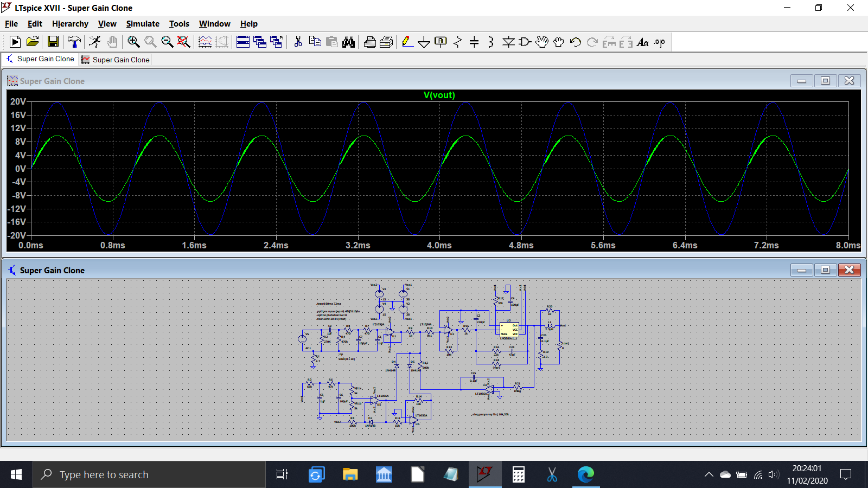Click the Halt hand icon

[112, 42]
